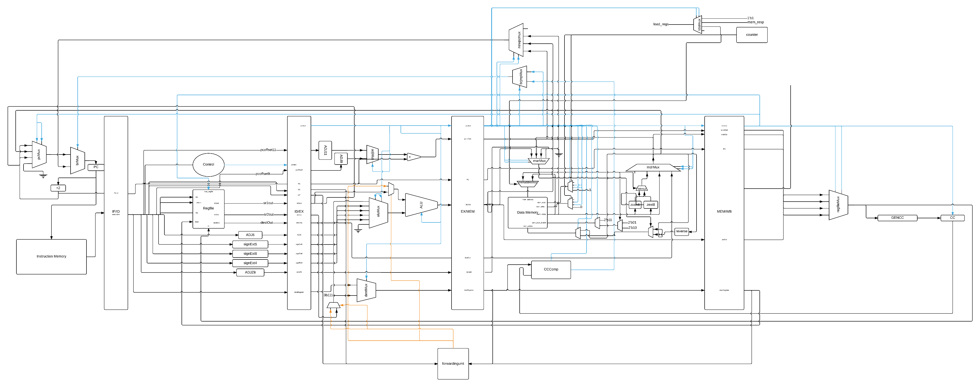Click the counter block
The height and width of the screenshot is (387, 980).
752,35
